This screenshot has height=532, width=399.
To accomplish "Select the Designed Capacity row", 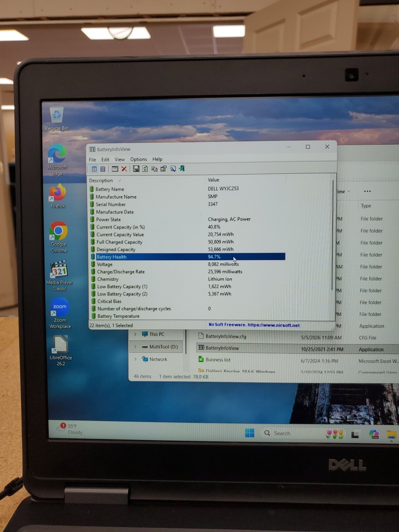I will 187,249.
